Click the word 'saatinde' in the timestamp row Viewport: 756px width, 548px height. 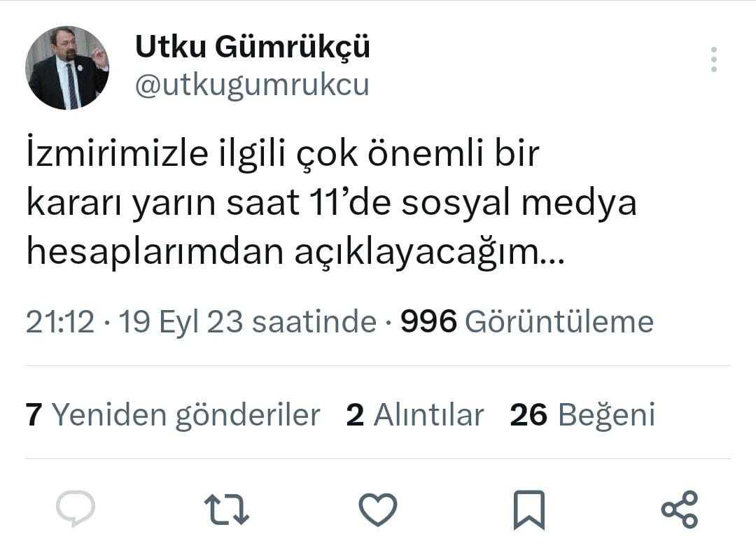314,322
